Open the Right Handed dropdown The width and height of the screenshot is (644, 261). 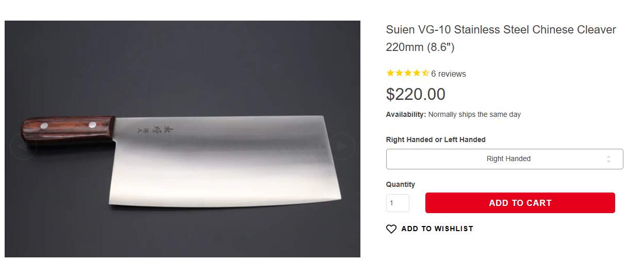(x=504, y=159)
